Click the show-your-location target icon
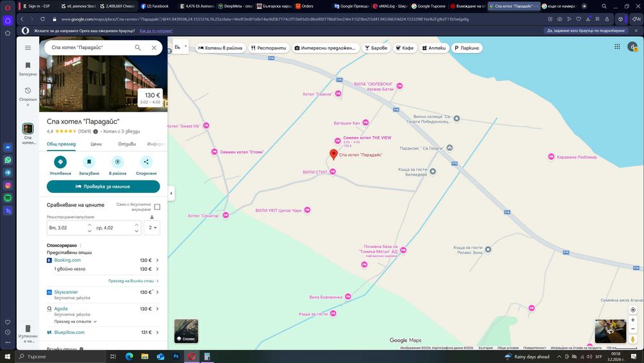The image size is (644, 363). (633, 310)
